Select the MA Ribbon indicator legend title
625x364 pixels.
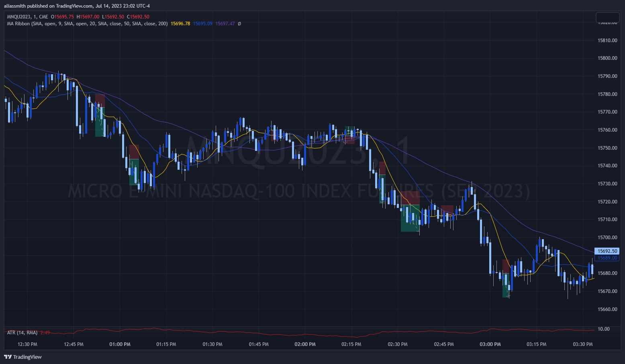coord(87,24)
